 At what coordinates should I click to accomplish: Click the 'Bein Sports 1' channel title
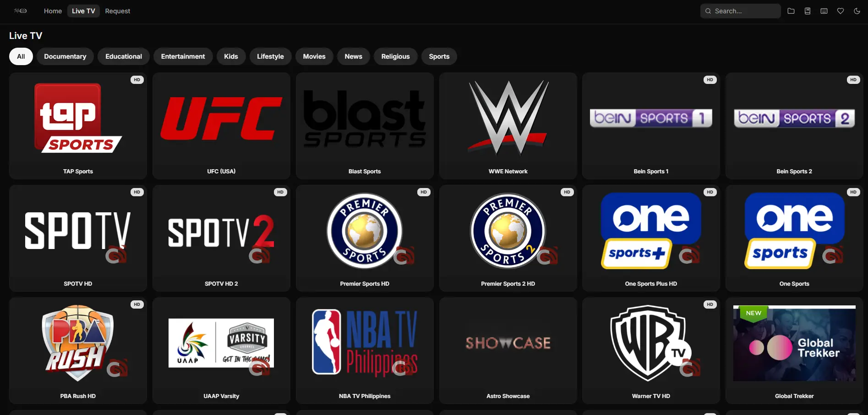651,172
